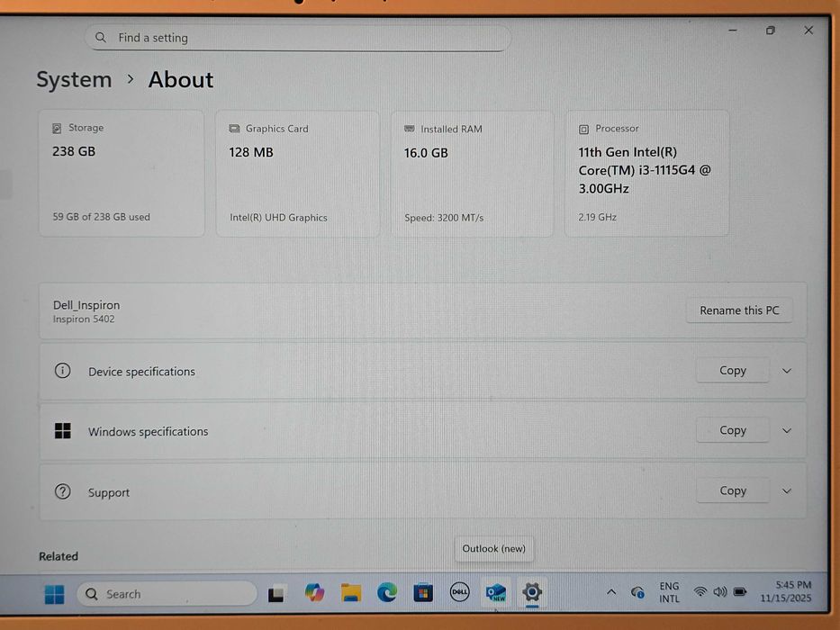Copy the Windows specifications
Viewport: 840px width, 630px height.
click(732, 430)
